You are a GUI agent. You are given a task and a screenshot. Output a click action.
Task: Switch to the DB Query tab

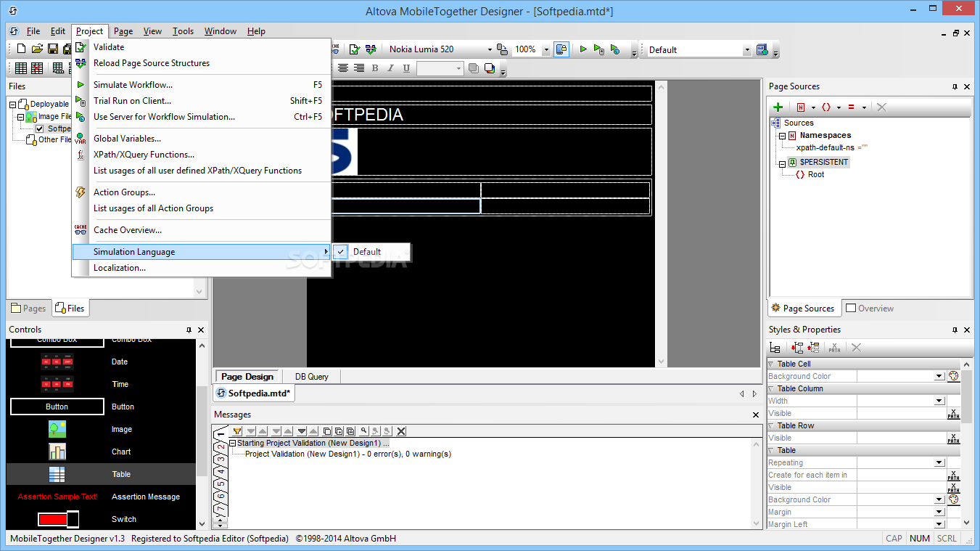(311, 377)
